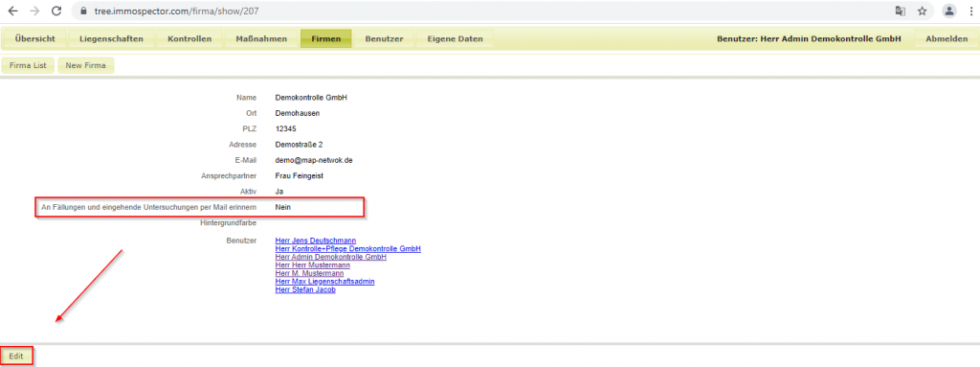Open Chrome three-dot menu
The height and width of the screenshot is (367, 980).
[971, 11]
